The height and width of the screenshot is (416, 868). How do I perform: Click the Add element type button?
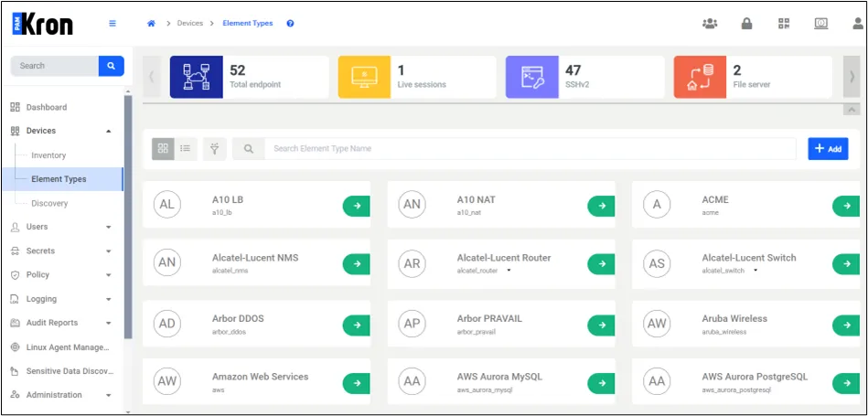pos(828,149)
